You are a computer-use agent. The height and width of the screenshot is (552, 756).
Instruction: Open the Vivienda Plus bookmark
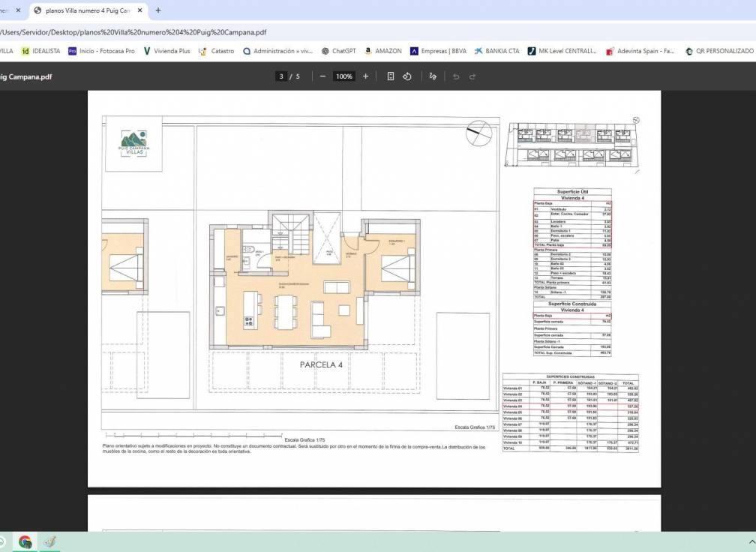tap(166, 51)
